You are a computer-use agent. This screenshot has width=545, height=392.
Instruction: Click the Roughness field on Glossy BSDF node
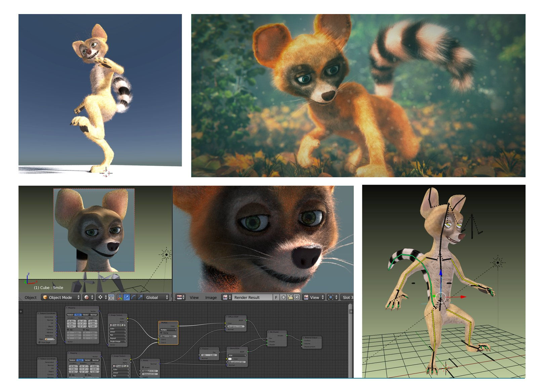coord(237,362)
